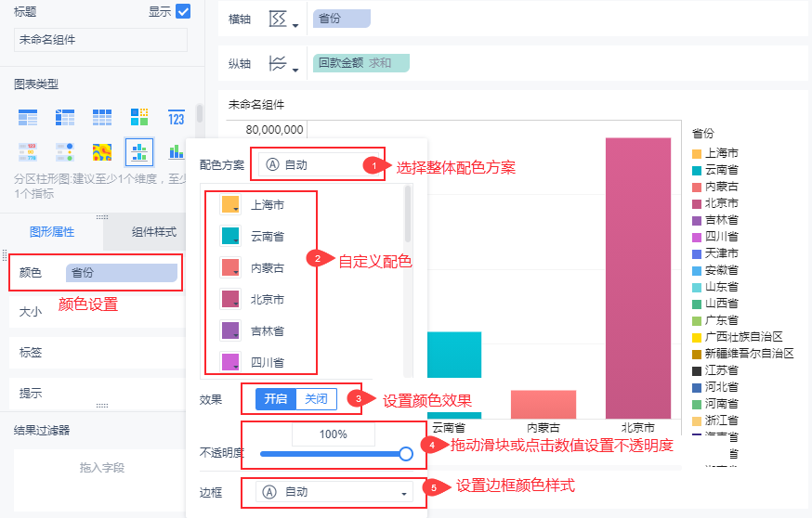
Task: Click the opacity slider handle
Action: [x=406, y=454]
